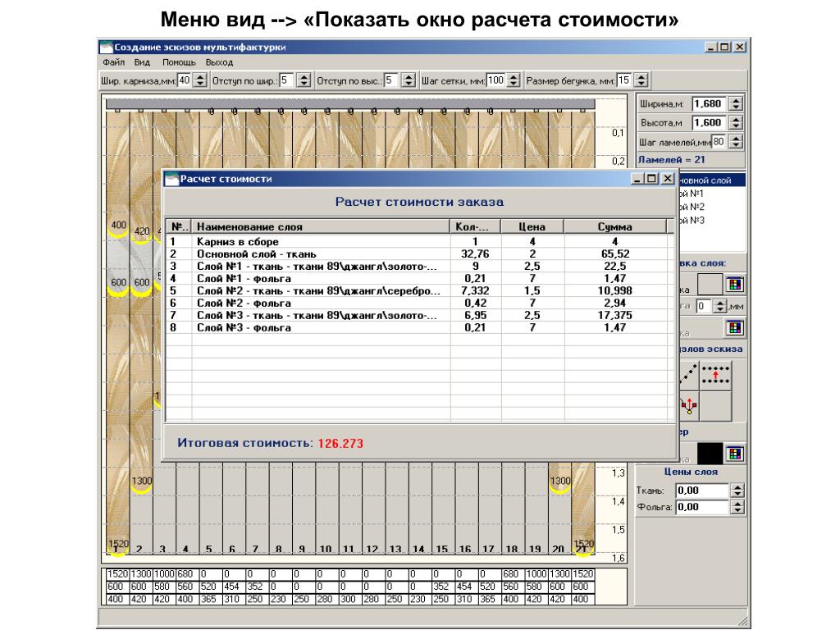Open color palette next to gray swatch
Viewport: 840px width, 630px height.
(x=736, y=284)
